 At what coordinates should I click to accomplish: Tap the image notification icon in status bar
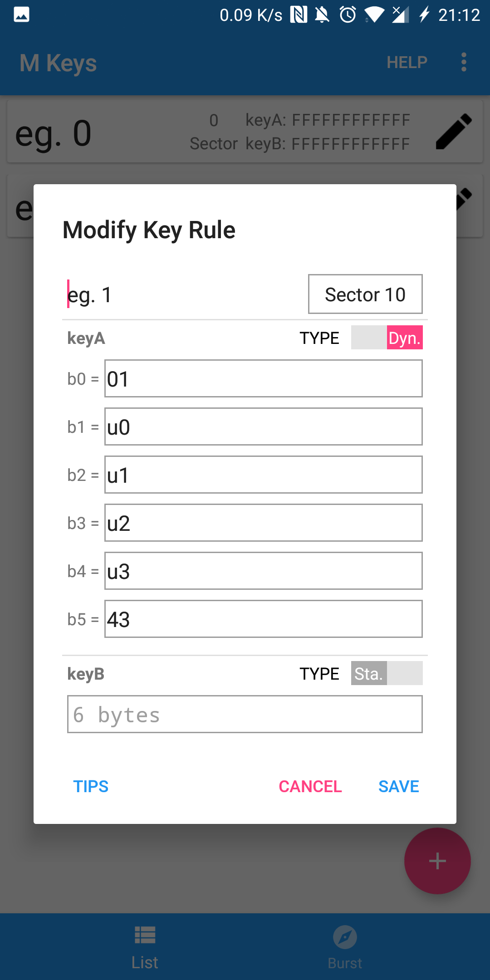pos(21,15)
